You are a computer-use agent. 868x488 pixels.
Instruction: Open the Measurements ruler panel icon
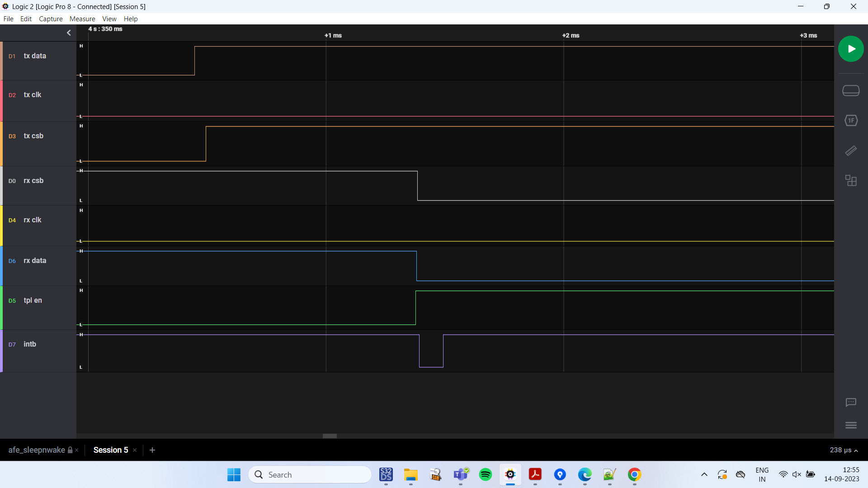(851, 151)
